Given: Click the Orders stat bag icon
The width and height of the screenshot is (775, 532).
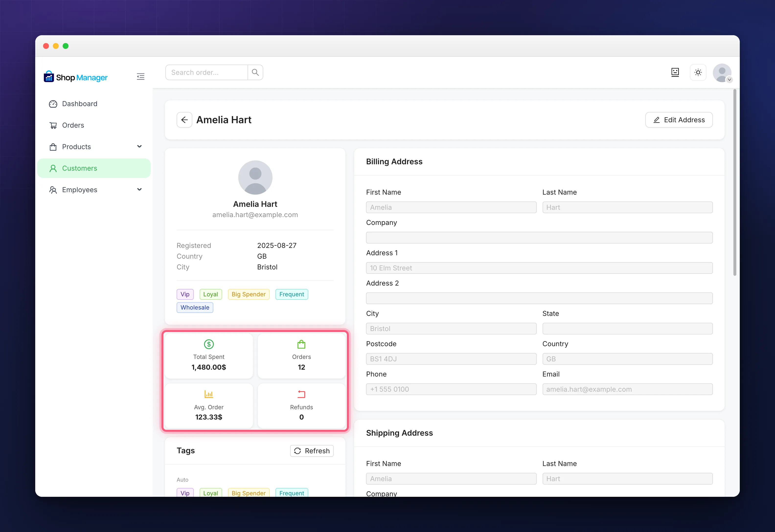Looking at the screenshot, I should tap(301, 344).
